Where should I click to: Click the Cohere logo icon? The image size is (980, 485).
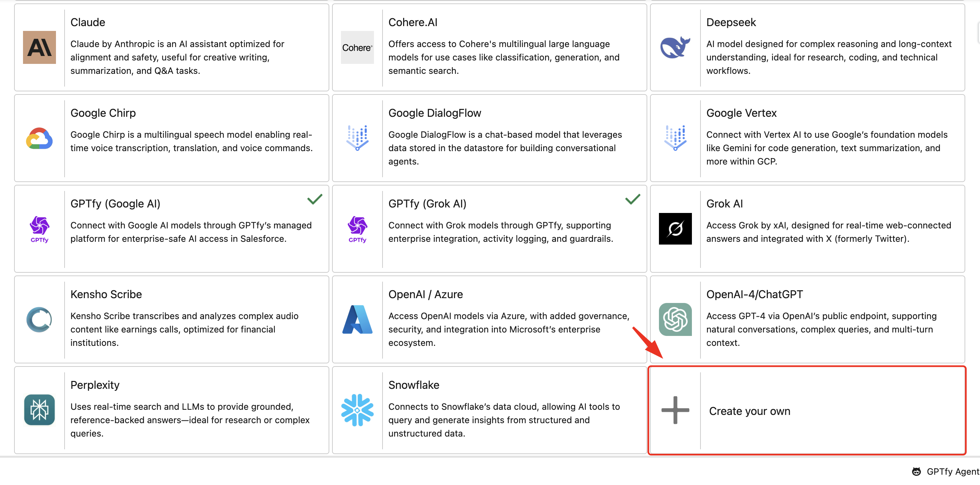point(357,47)
